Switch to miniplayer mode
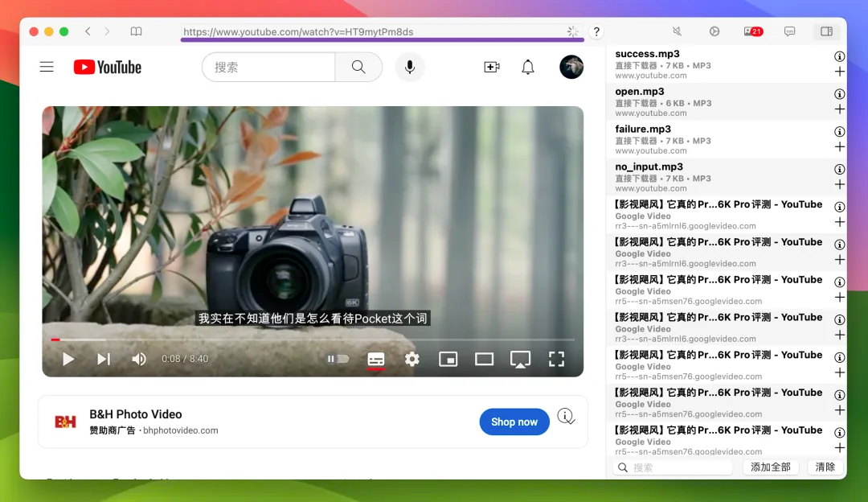 (448, 359)
